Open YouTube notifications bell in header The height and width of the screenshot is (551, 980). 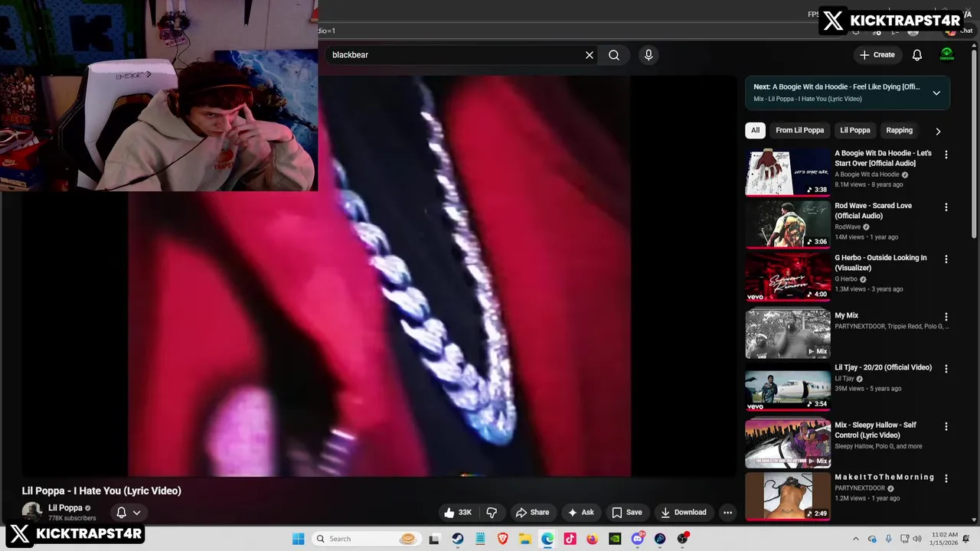[917, 55]
